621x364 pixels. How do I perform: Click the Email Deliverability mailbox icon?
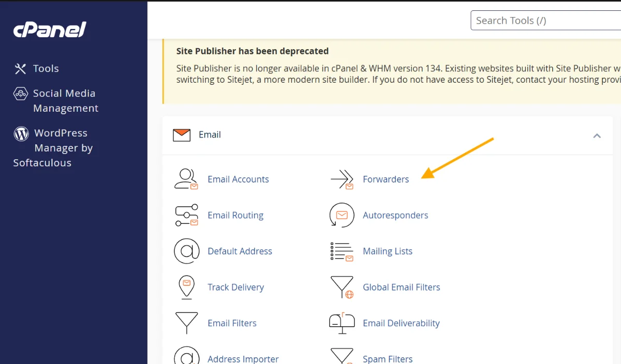[x=342, y=323]
